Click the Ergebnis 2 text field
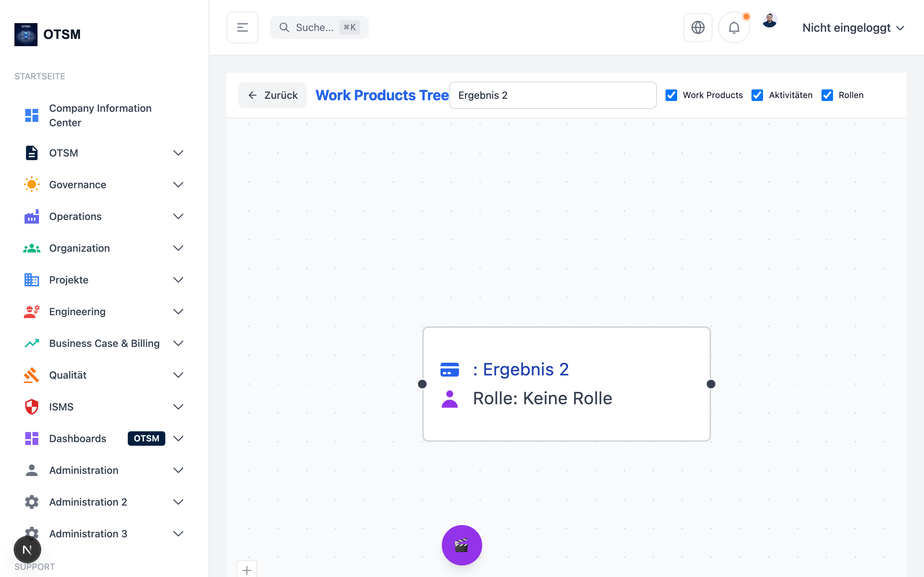 pyautogui.click(x=553, y=95)
